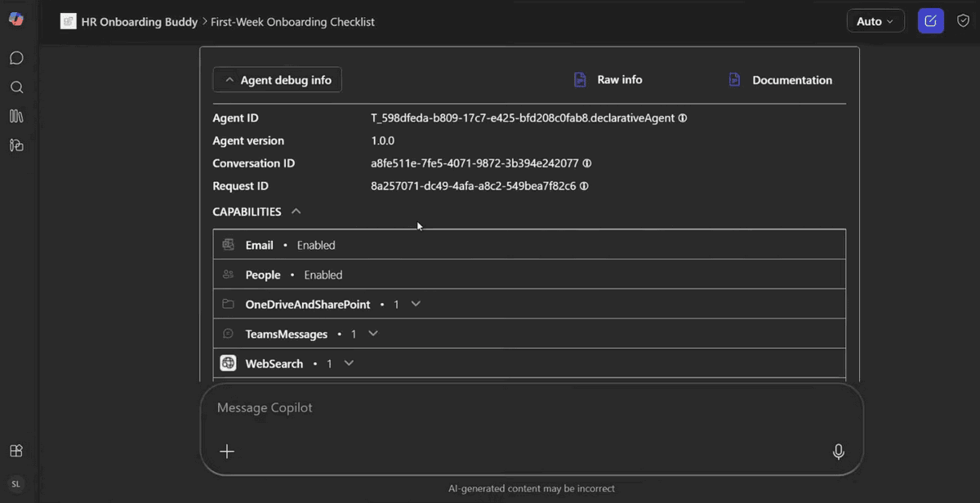Open the Copilot logo at top left
The image size is (980, 503).
pos(16,20)
